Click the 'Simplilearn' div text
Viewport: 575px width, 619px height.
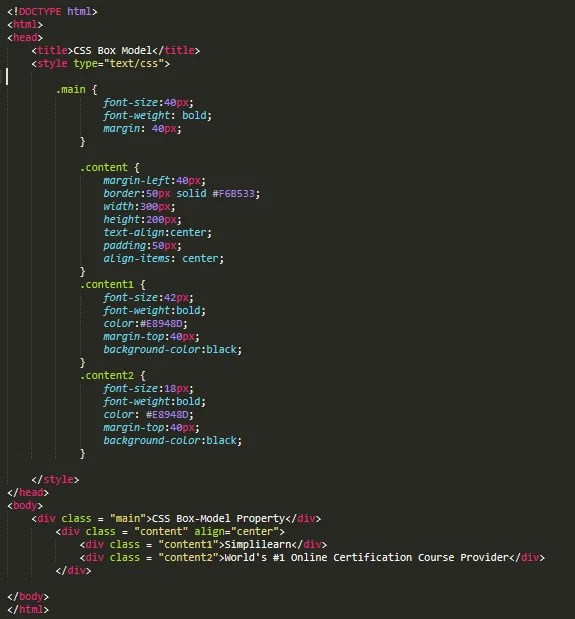(258, 544)
